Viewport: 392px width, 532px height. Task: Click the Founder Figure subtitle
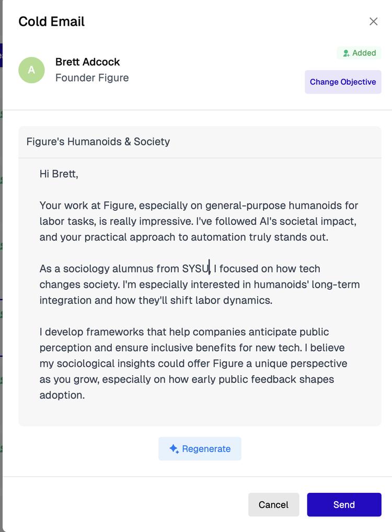point(92,78)
